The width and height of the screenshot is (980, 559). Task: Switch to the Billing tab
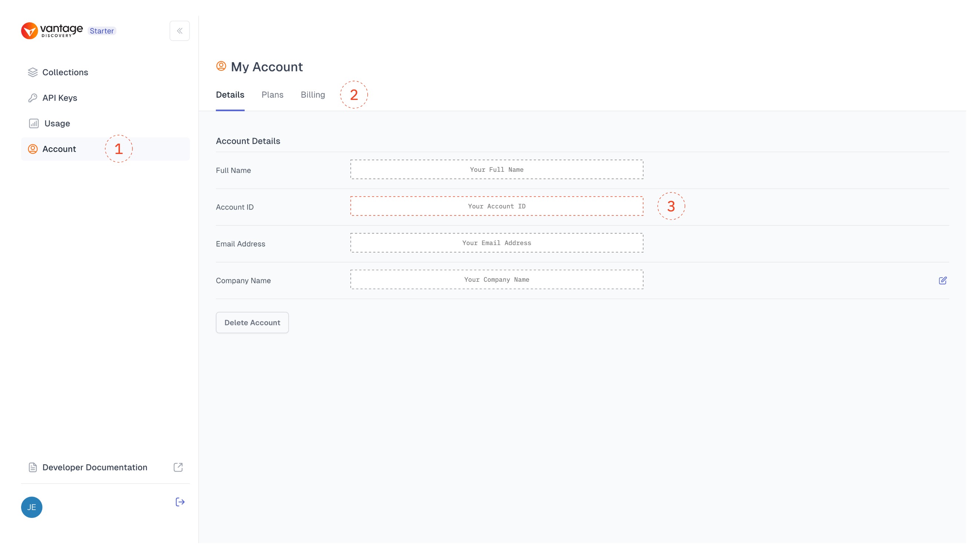(x=312, y=94)
